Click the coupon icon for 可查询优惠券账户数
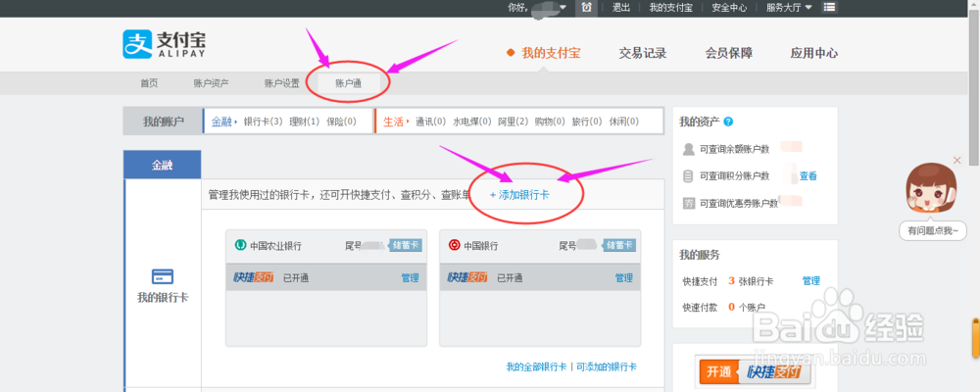 688,203
